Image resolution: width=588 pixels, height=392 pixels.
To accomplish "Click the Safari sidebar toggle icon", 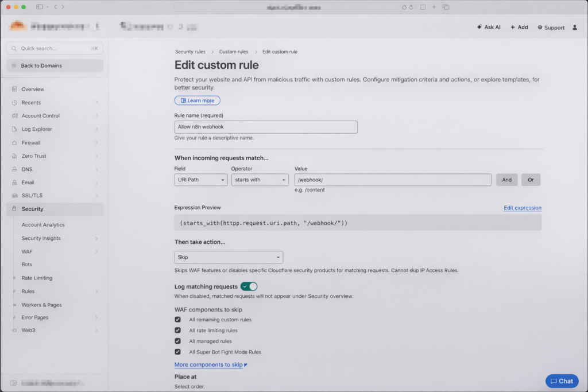I will 40,7.
